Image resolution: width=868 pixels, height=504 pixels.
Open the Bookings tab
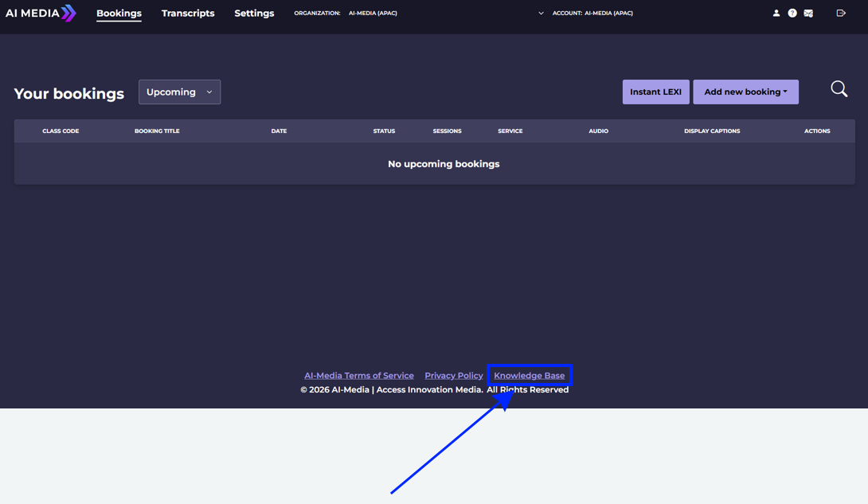pos(119,14)
